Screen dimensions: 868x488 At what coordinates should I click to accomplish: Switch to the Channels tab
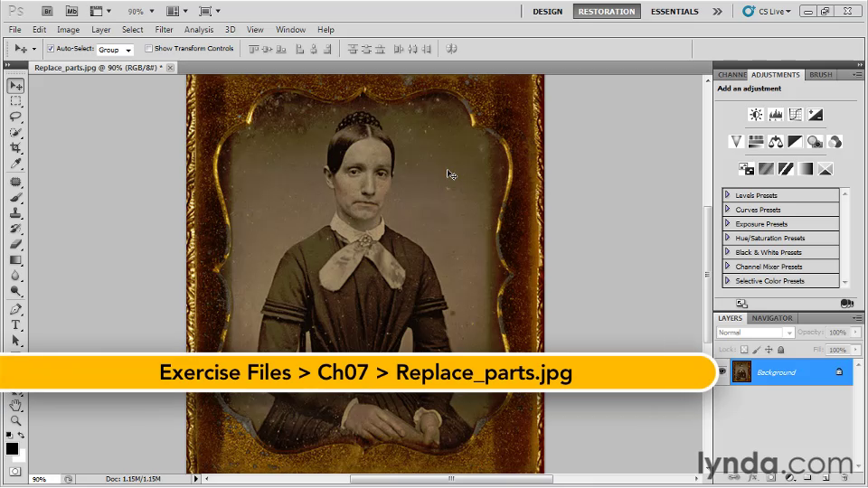click(731, 75)
